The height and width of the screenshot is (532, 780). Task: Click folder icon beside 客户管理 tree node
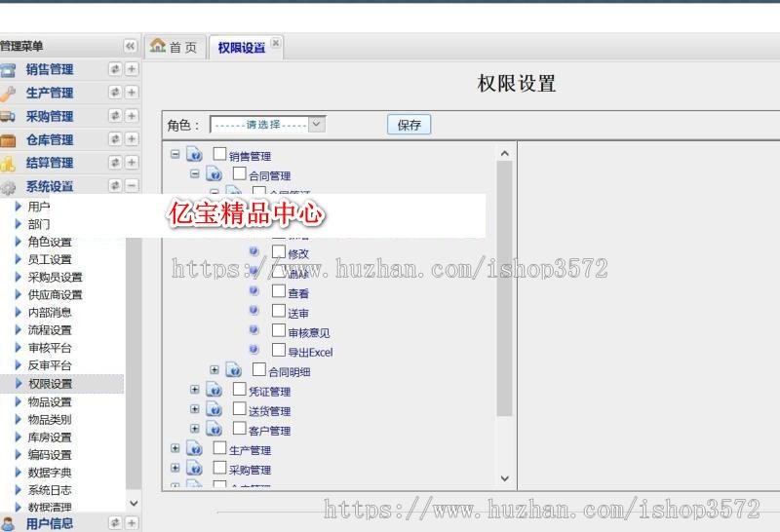214,429
